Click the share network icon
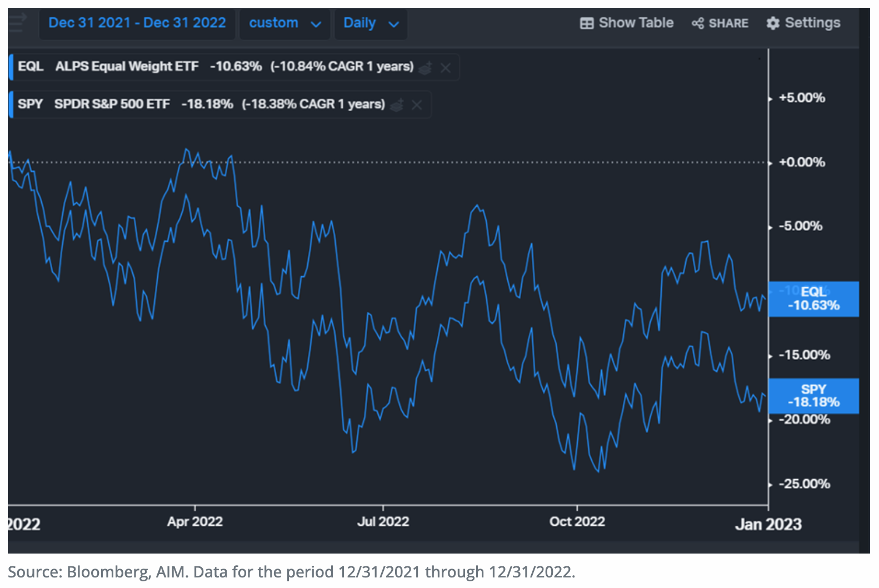 coord(697,23)
